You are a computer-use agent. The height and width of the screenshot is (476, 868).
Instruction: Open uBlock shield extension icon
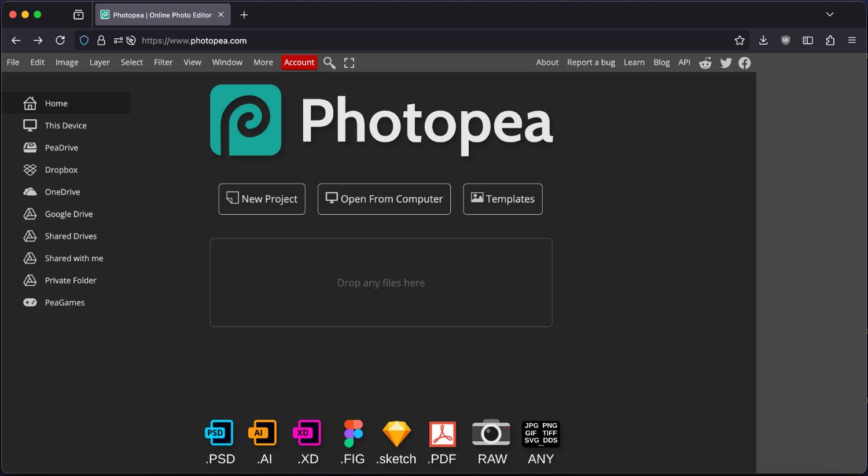click(x=785, y=41)
